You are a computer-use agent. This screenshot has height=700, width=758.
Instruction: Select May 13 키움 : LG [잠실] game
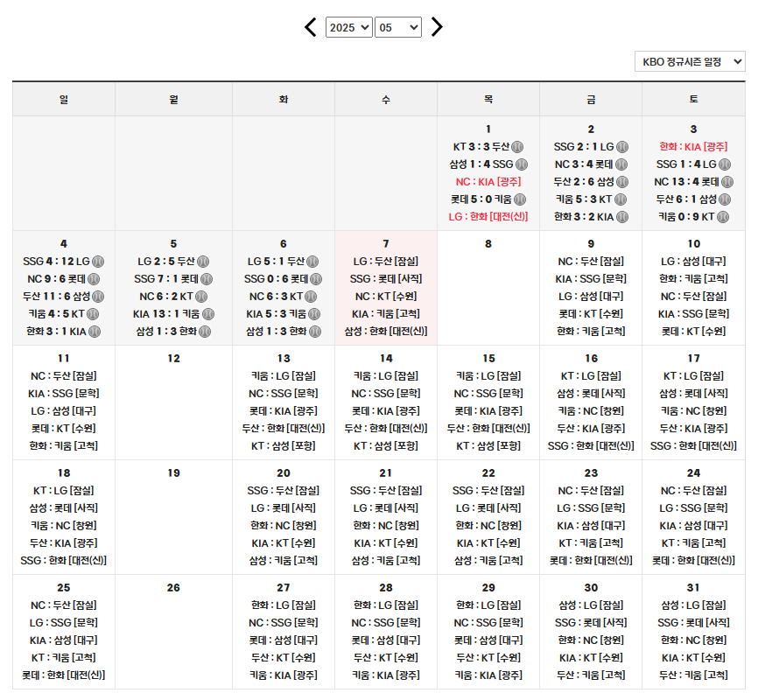click(284, 376)
